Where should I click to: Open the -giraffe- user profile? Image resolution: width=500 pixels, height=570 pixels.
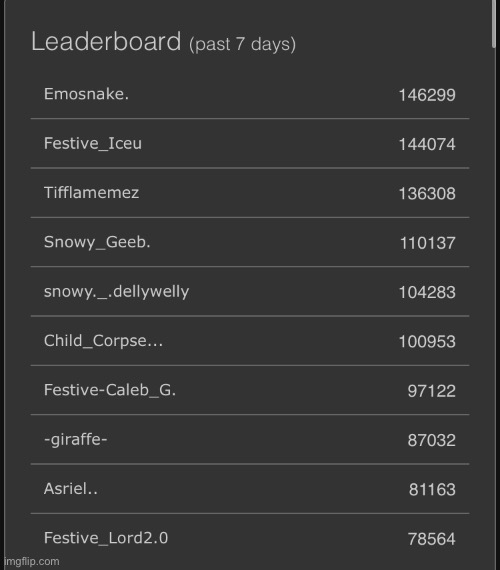pyautogui.click(x=75, y=439)
